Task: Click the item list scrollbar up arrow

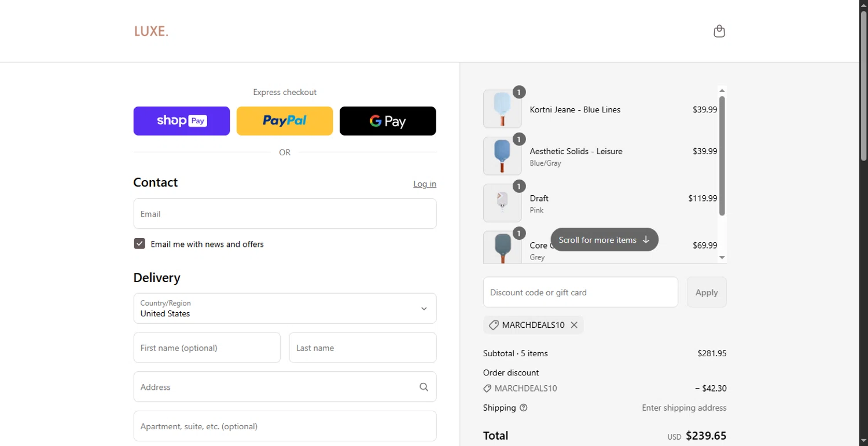Action: click(x=722, y=90)
